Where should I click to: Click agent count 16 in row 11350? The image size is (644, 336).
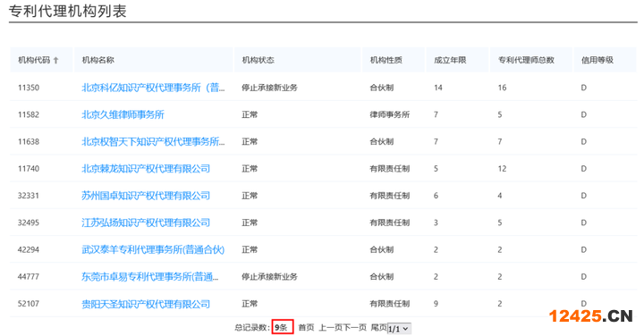click(502, 88)
